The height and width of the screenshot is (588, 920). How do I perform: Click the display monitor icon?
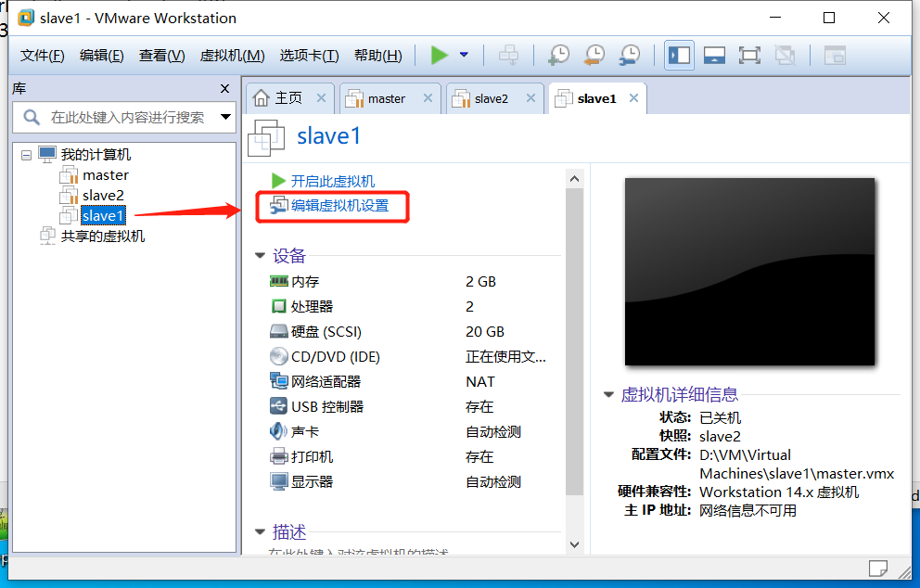(x=279, y=481)
